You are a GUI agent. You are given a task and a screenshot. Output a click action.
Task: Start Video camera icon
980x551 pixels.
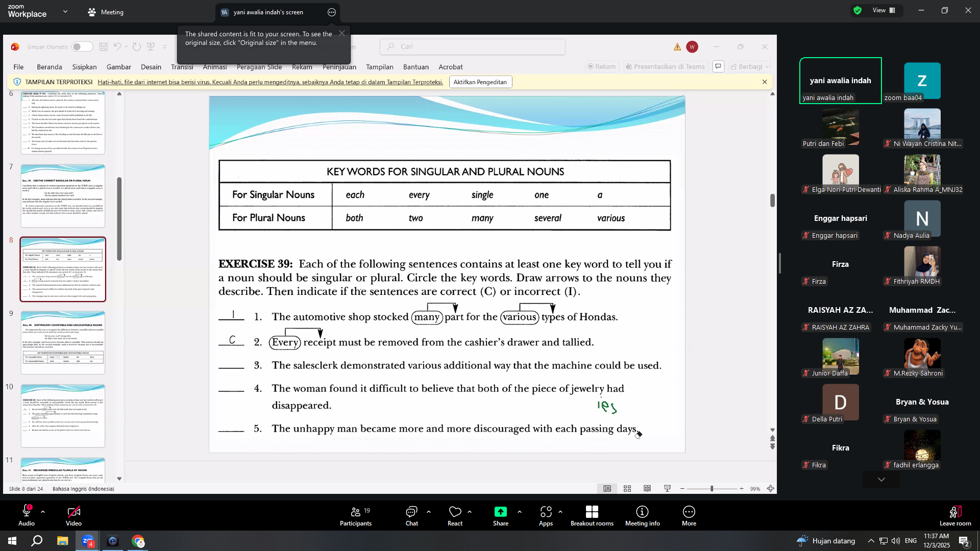click(73, 511)
